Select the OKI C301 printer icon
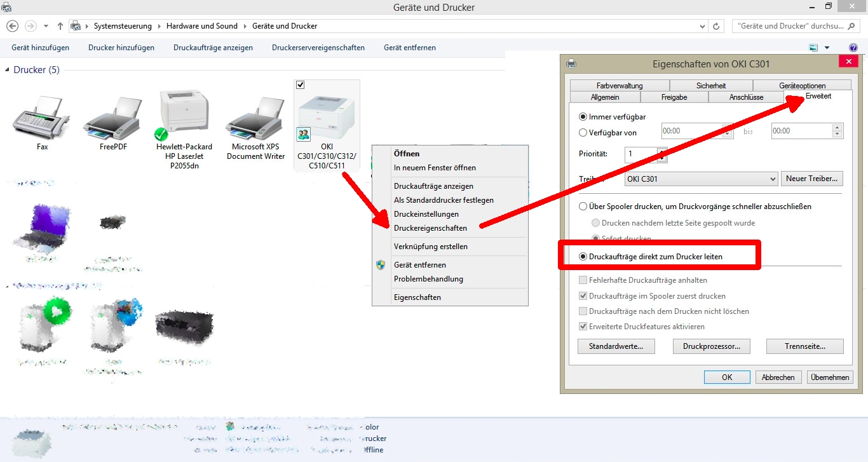This screenshot has height=462, width=868. pos(327,116)
